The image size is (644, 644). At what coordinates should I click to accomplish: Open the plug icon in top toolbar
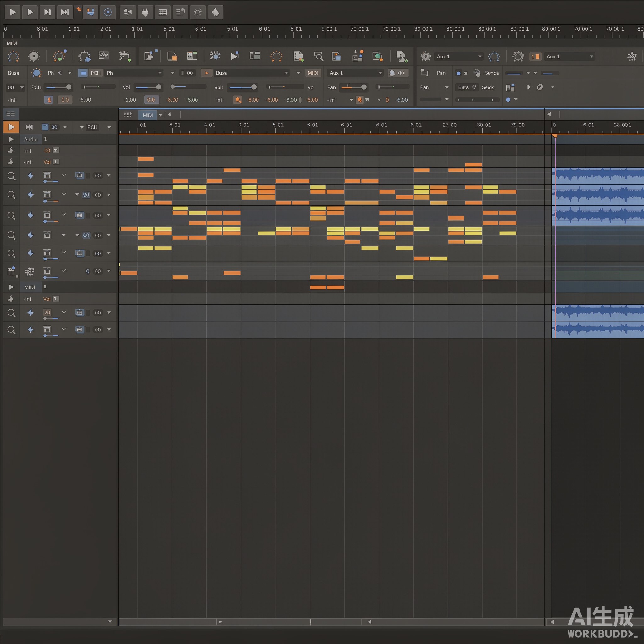point(145,12)
